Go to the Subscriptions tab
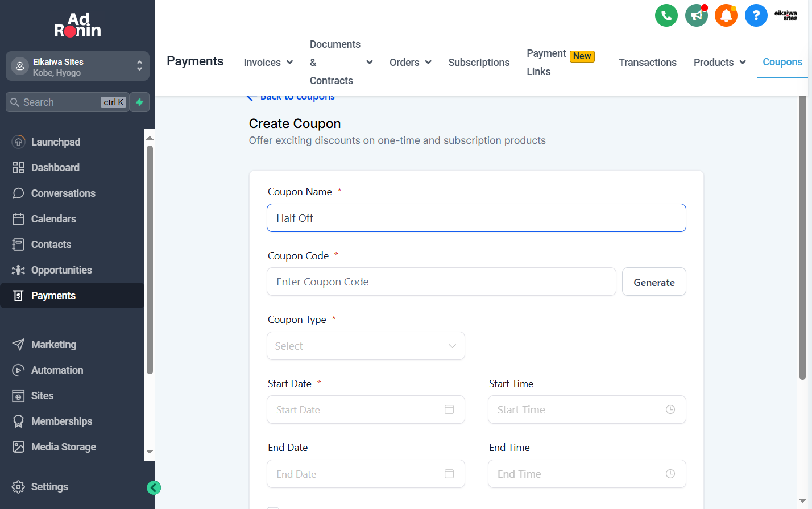The height and width of the screenshot is (509, 812). tap(479, 63)
